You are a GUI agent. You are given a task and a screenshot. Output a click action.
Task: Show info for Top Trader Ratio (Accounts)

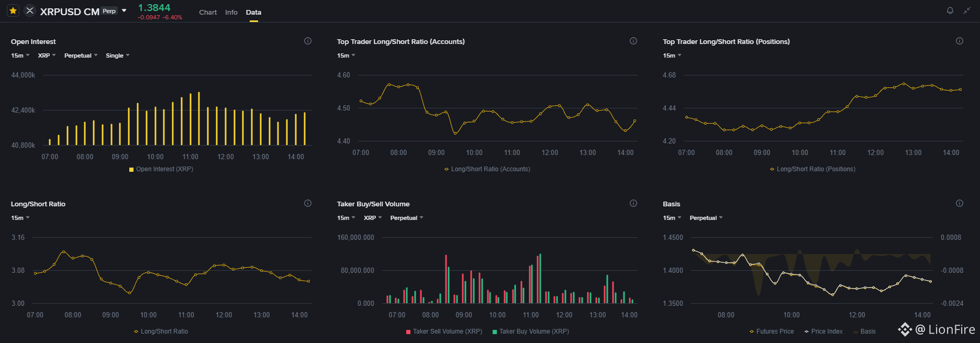[x=633, y=41]
